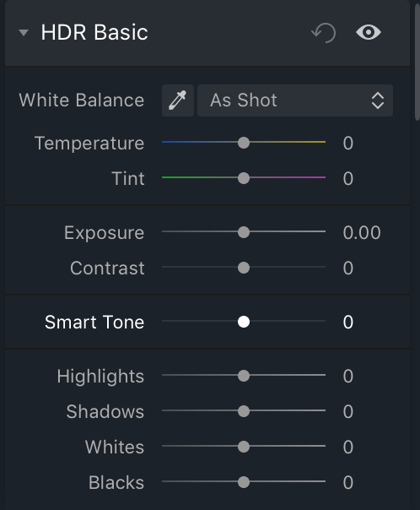
Task: Click the Contrast slider knob
Action: point(244,268)
